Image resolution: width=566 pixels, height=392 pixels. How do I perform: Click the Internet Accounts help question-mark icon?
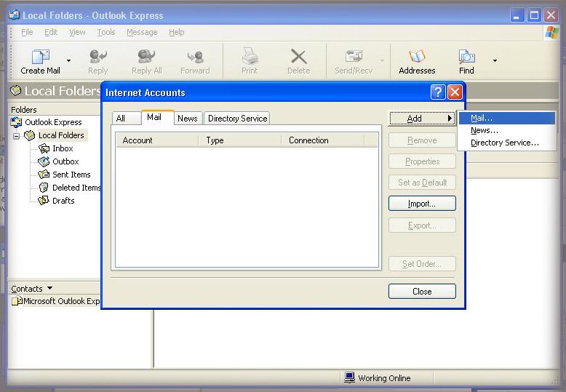tap(438, 92)
